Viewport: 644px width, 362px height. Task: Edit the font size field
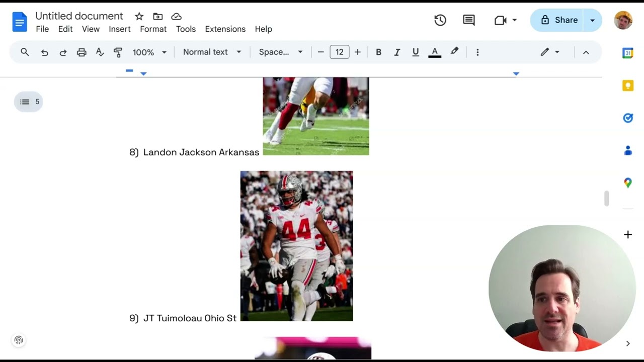(x=340, y=52)
